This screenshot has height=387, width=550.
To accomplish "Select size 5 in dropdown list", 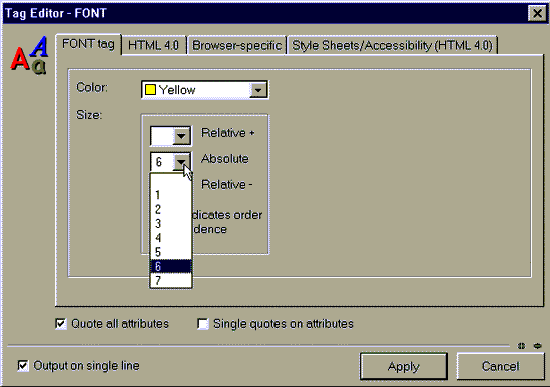I will click(171, 252).
